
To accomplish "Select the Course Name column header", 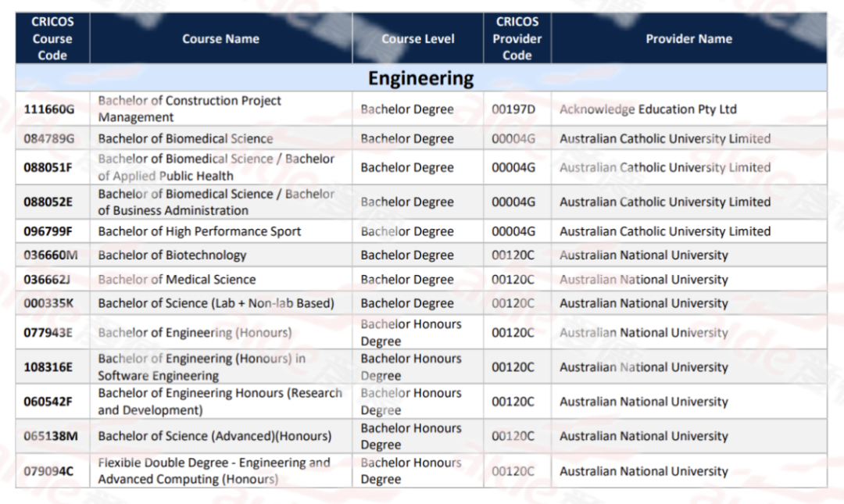I will pyautogui.click(x=220, y=38).
